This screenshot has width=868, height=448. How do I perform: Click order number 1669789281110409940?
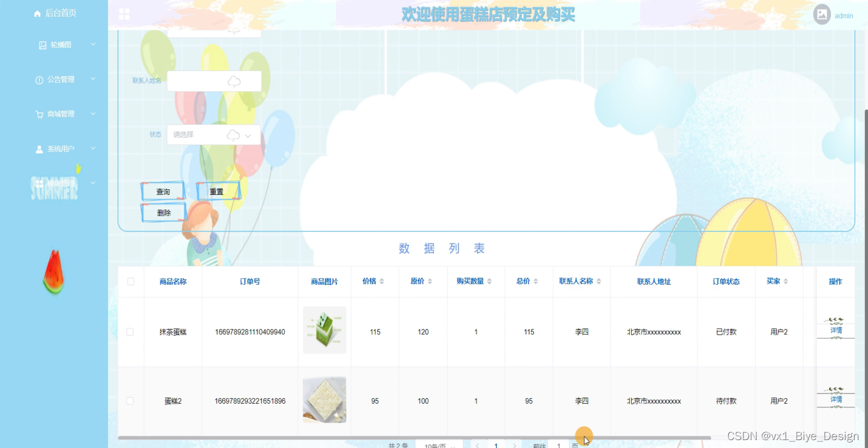point(250,332)
